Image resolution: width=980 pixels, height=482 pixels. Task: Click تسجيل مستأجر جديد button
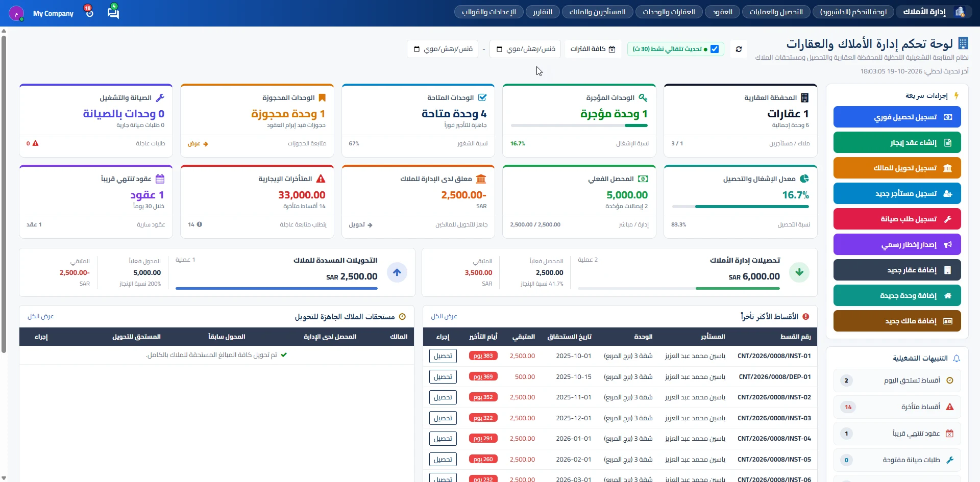[897, 193]
